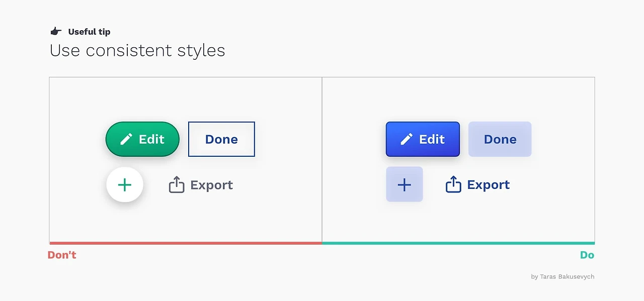Viewport: 644px width, 301px height.
Task: Click the teal bar under Do panel
Action: point(458,243)
